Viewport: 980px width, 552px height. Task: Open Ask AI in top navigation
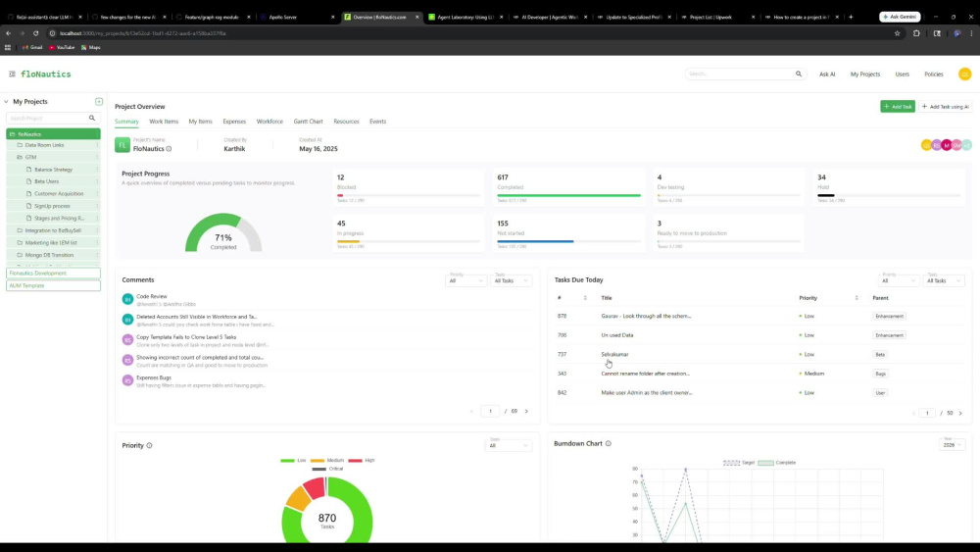pyautogui.click(x=827, y=75)
